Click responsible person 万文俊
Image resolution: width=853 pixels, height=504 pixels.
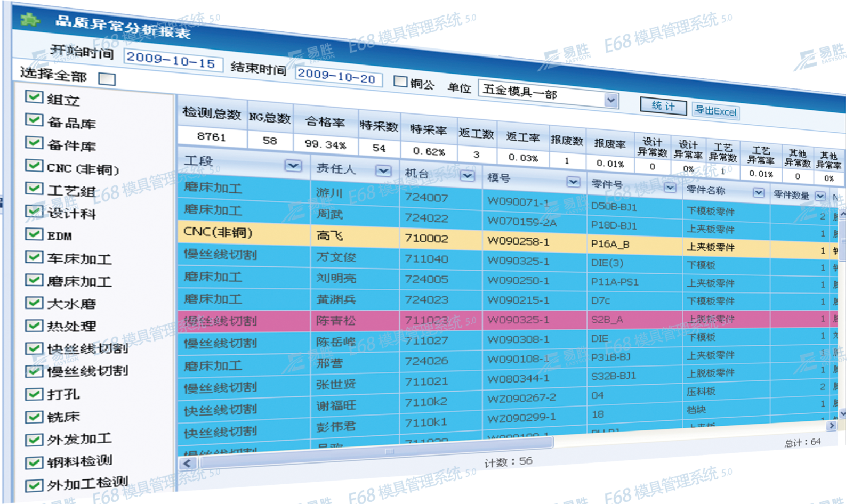coord(336,257)
